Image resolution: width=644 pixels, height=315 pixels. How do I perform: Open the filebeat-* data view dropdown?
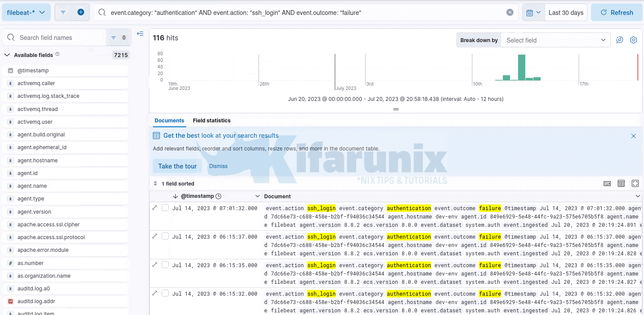26,12
